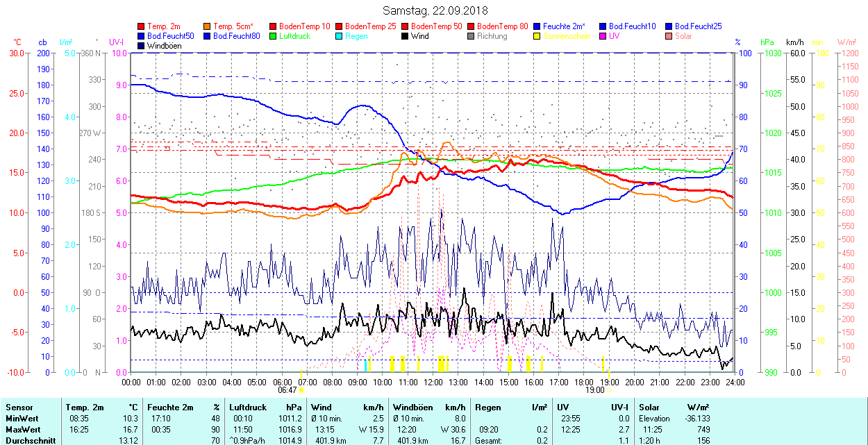The image size is (868, 445).
Task: Click the Bod.Feucht80 legend label
Action: 236,36
